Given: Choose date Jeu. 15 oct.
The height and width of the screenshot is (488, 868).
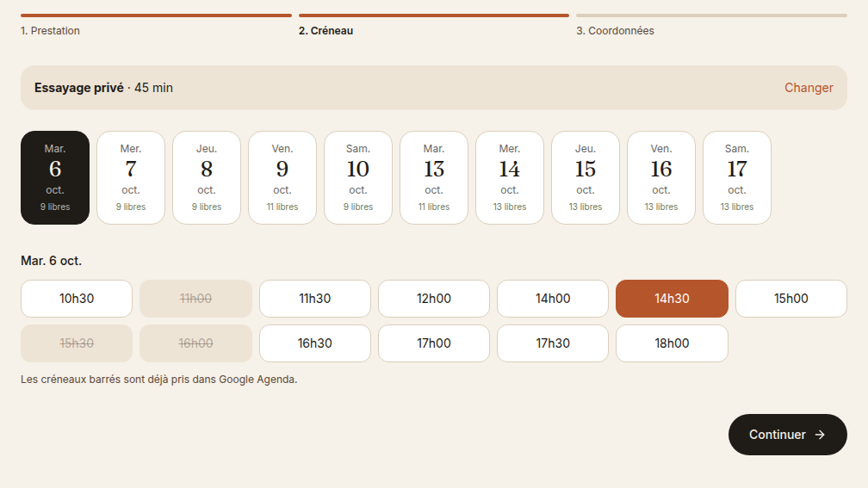Looking at the screenshot, I should click(x=586, y=177).
